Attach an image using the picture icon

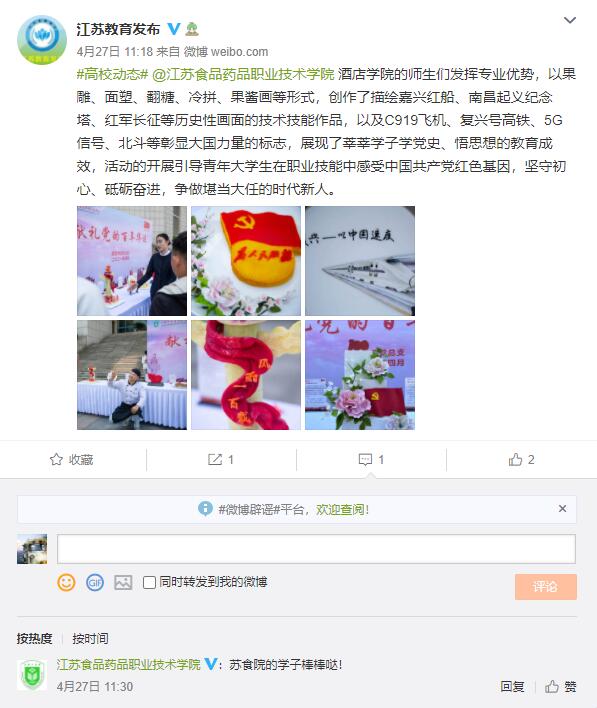point(123,582)
